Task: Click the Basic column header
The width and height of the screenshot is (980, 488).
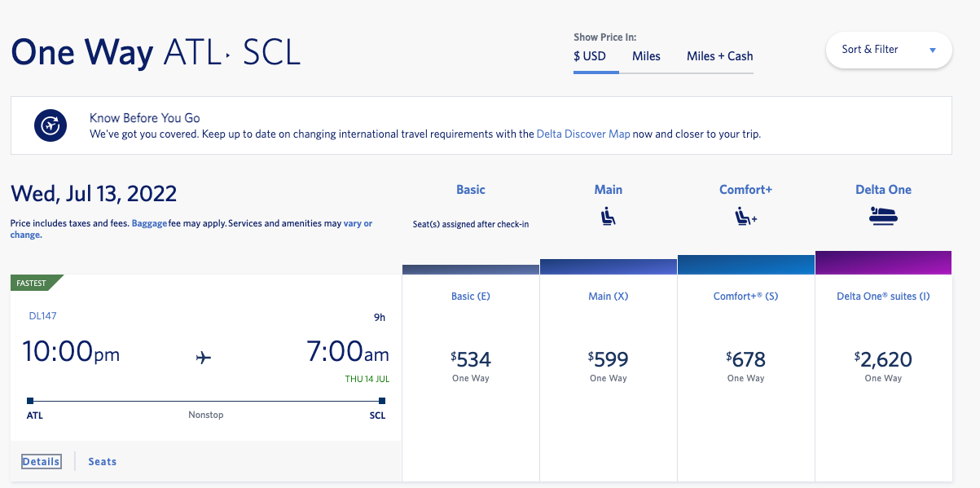Action: [471, 190]
